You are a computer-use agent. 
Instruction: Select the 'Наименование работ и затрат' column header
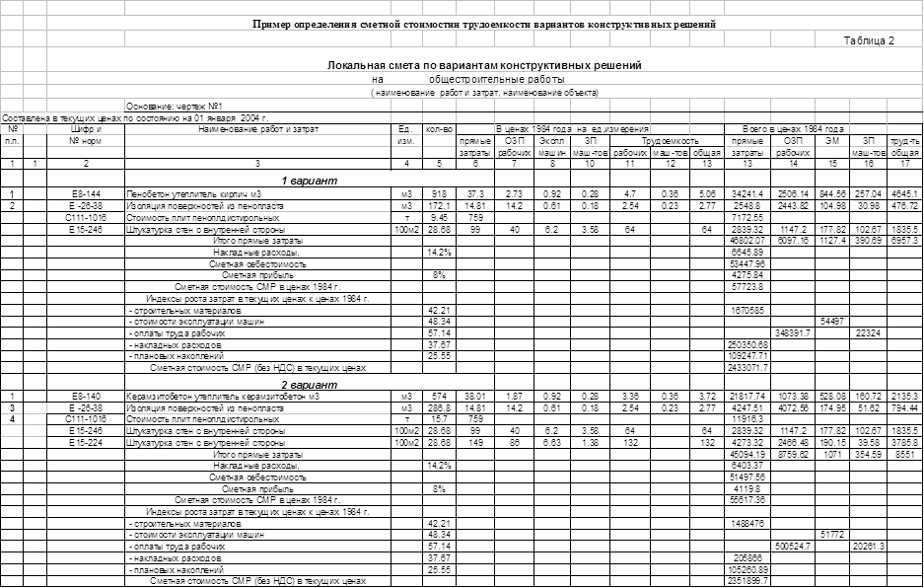[x=257, y=128]
